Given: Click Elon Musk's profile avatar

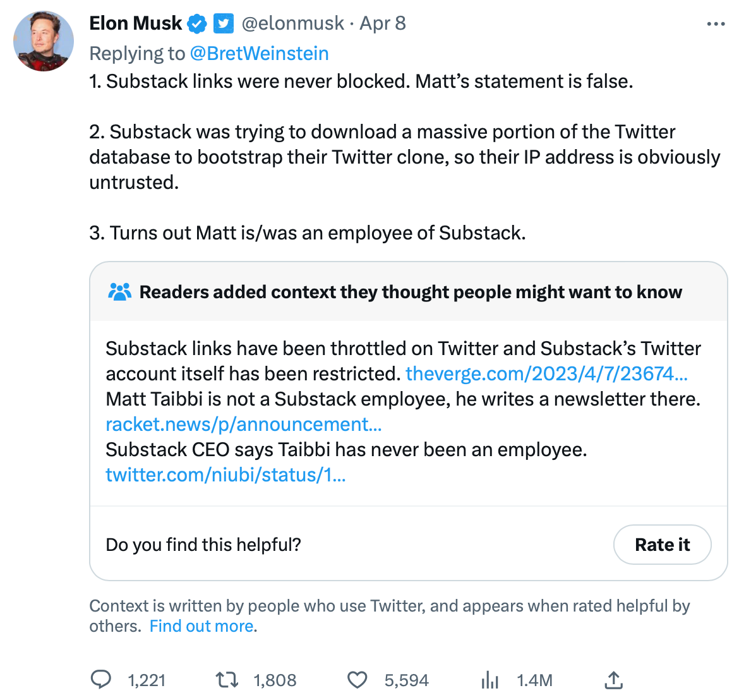Looking at the screenshot, I should tap(44, 41).
